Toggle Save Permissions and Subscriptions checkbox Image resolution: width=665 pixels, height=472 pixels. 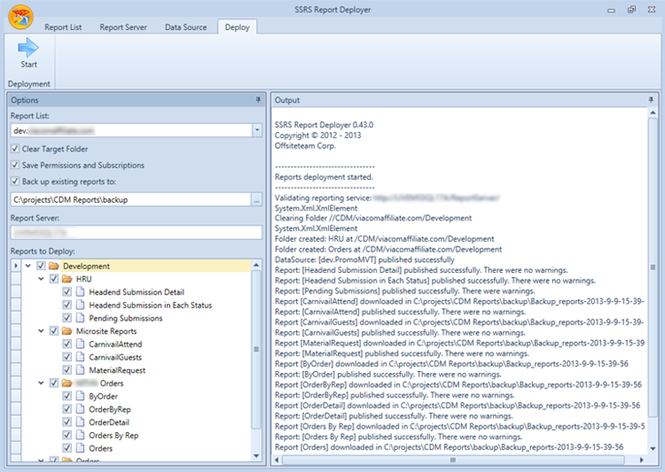pyautogui.click(x=15, y=165)
